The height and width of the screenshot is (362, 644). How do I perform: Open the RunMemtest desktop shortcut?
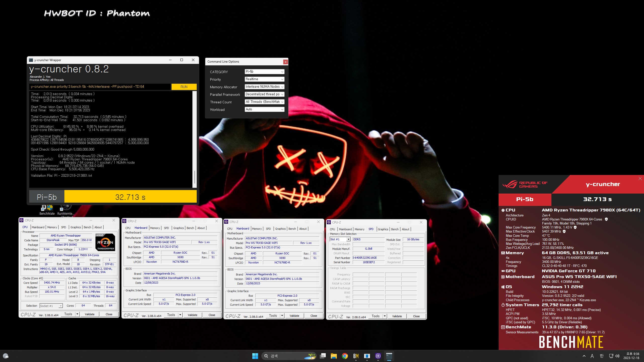tap(66, 210)
